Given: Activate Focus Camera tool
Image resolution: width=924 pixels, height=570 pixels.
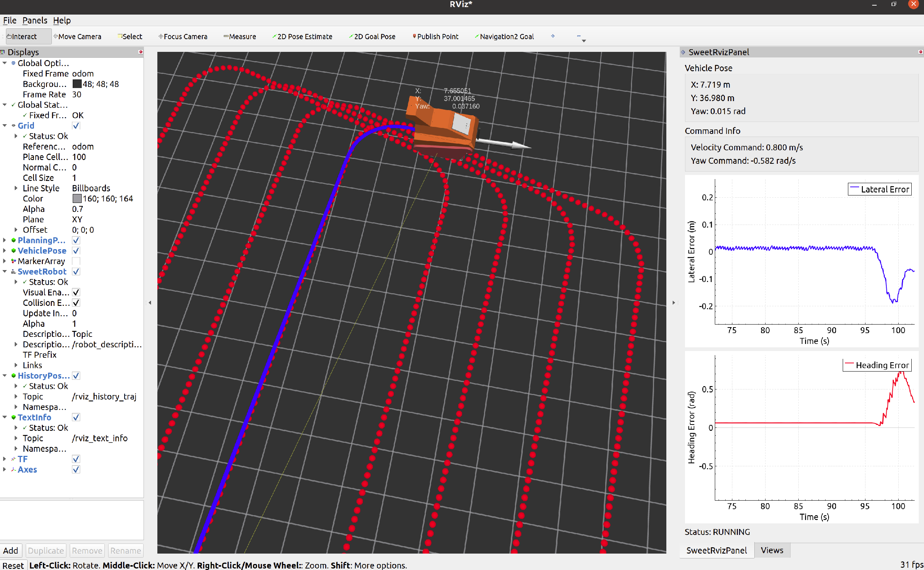Looking at the screenshot, I should click(183, 37).
